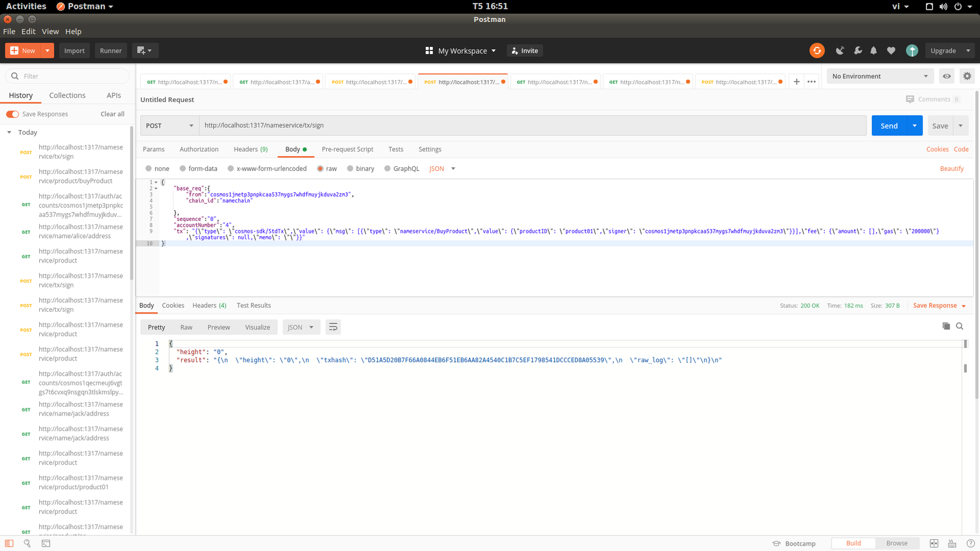Screen dimensions: 980x551
Task: Open keyboard shortcuts icon in status bar
Action: point(952,543)
